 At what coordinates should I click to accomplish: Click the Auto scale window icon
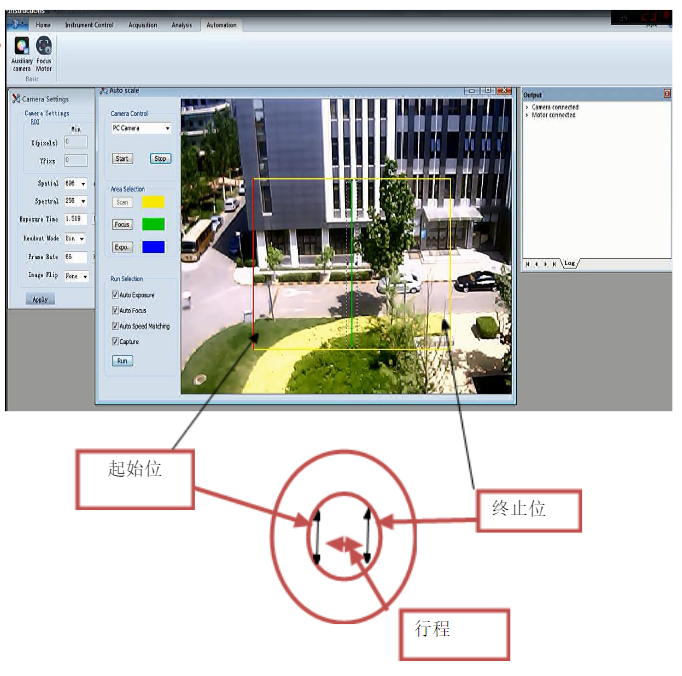point(103,91)
